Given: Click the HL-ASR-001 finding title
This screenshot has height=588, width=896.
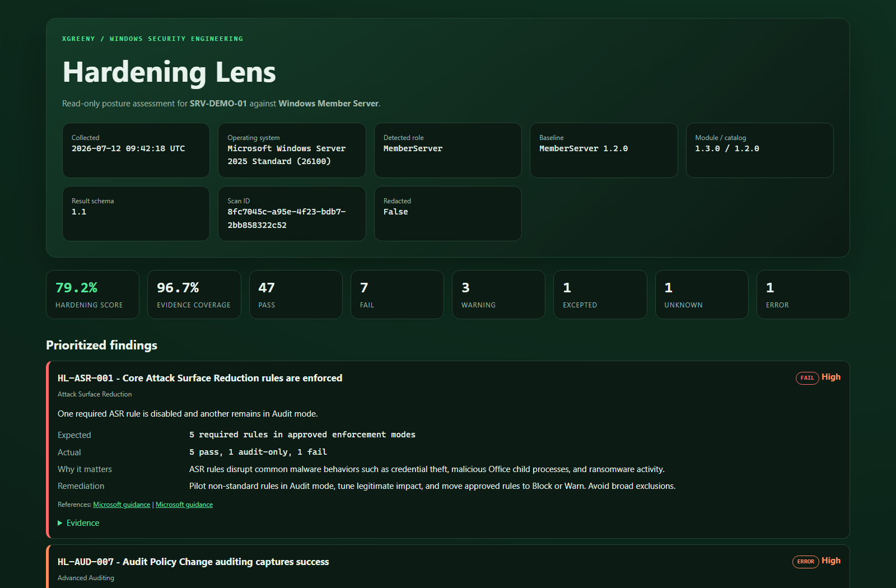Looking at the screenshot, I should point(200,378).
